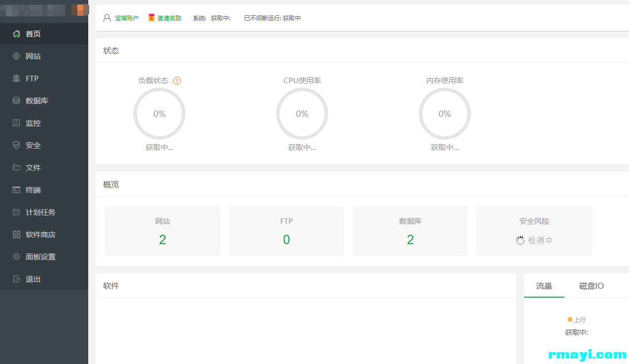Open the 网站 overview card showing 2
Image resolution: width=629 pixels, height=364 pixels.
tap(163, 231)
